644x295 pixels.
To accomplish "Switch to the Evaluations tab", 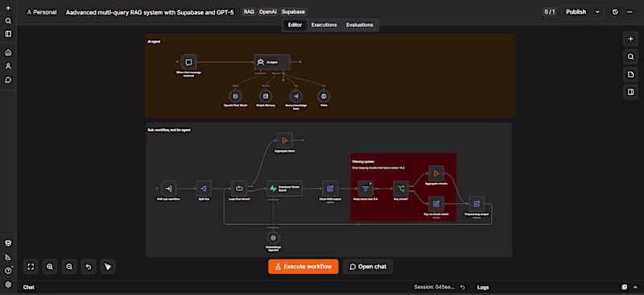I will (359, 25).
